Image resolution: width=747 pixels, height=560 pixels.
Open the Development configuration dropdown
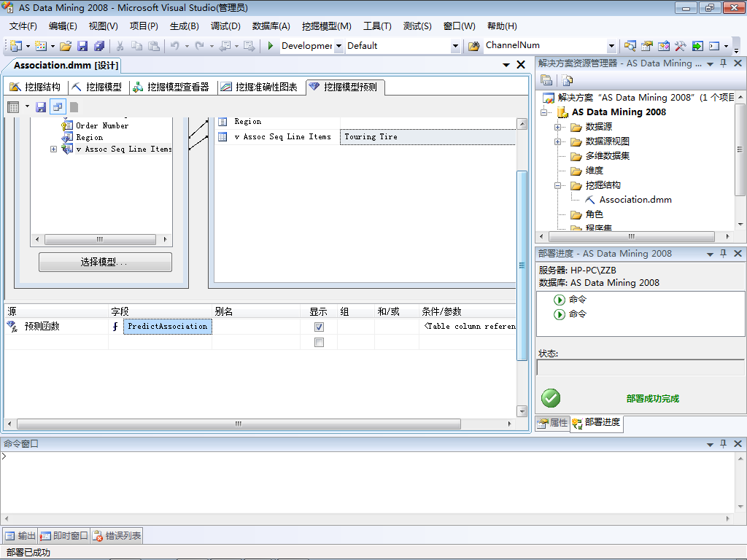pos(338,46)
